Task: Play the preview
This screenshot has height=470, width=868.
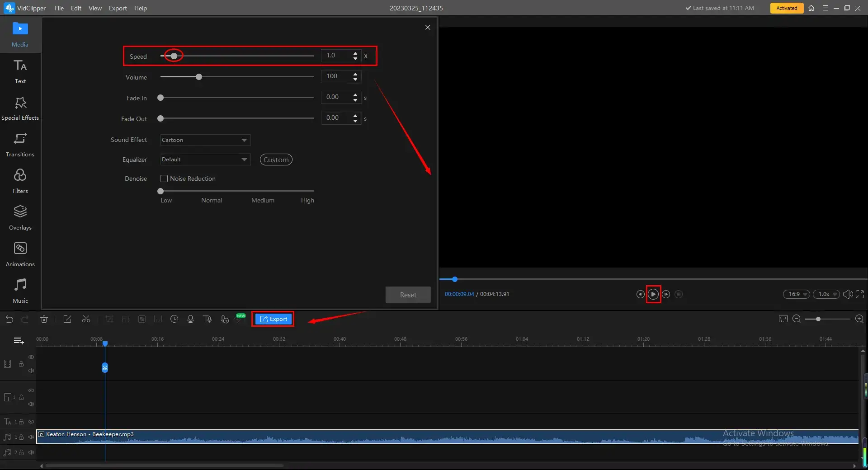Action: coord(653,294)
